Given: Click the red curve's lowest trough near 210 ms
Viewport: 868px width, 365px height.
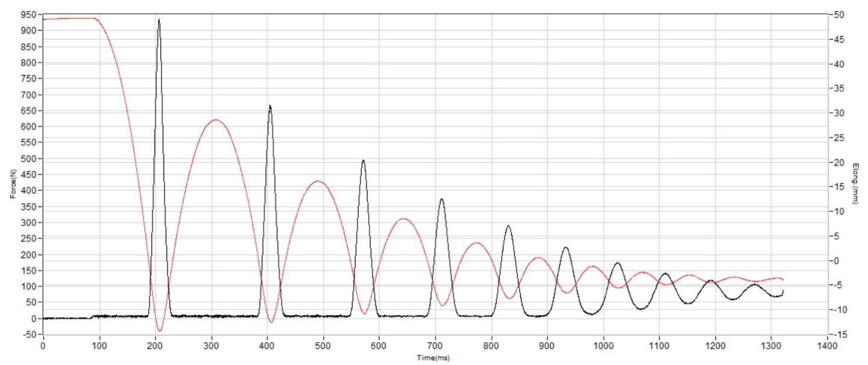Looking at the screenshot, I should [x=160, y=331].
